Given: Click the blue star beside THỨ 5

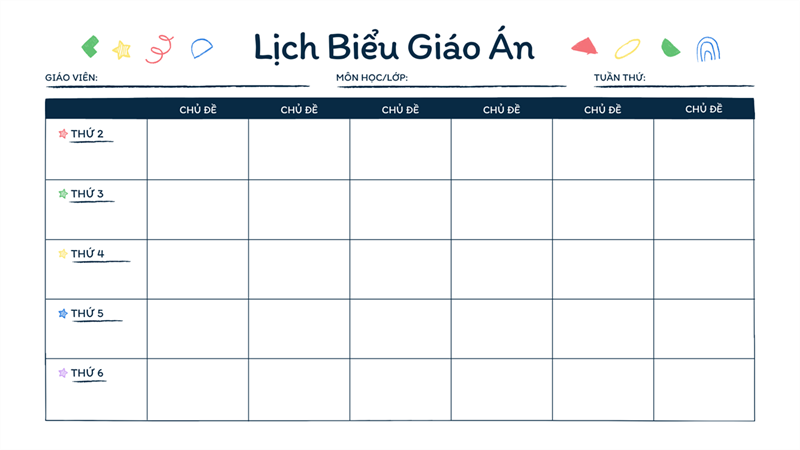Looking at the screenshot, I should pyautogui.click(x=63, y=314).
